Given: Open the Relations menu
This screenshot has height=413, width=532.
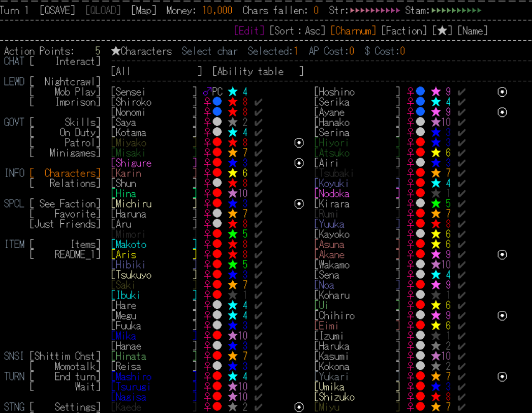Looking at the screenshot, I should click(x=65, y=184).
